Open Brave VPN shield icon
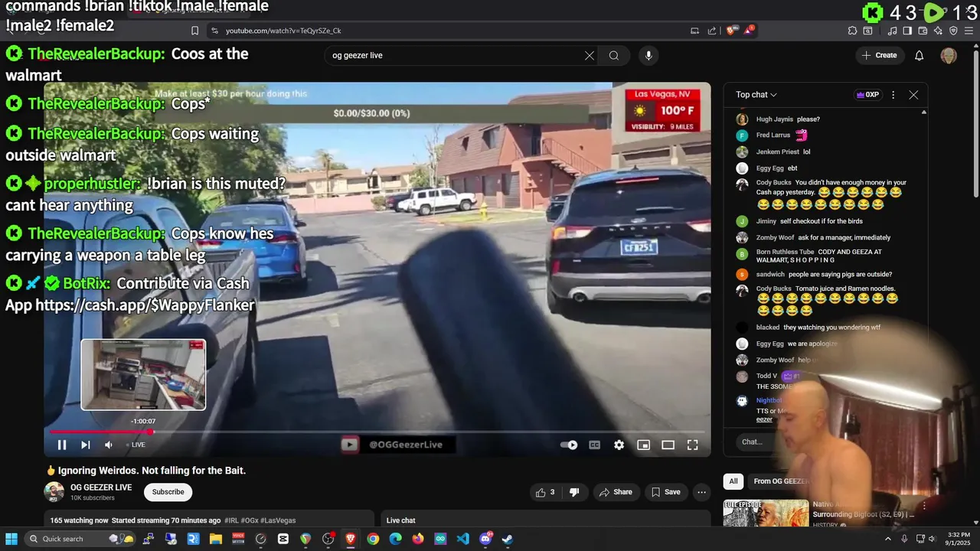The image size is (980, 551). 953,31
